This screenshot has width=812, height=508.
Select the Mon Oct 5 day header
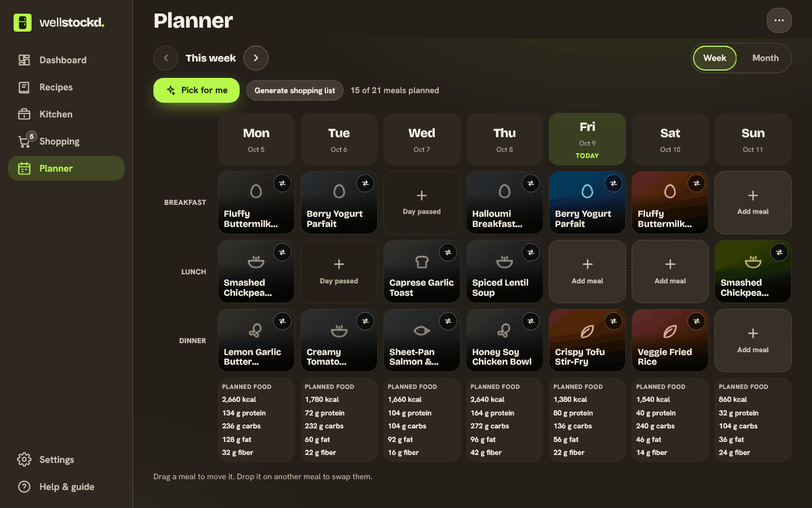[x=256, y=139]
